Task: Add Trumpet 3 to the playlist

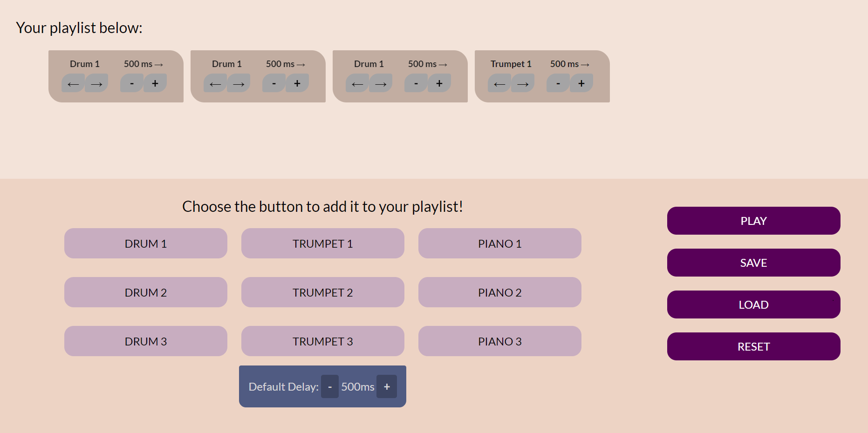Action: pos(323,341)
